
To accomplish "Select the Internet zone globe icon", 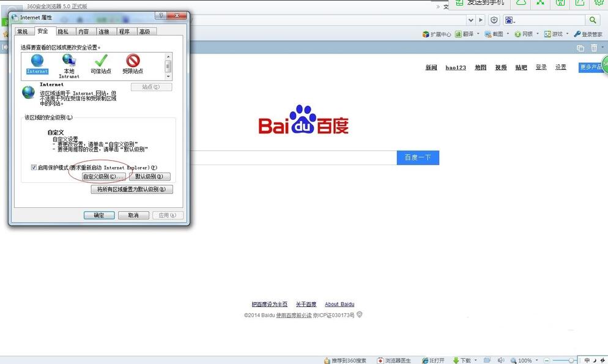I will click(x=37, y=61).
